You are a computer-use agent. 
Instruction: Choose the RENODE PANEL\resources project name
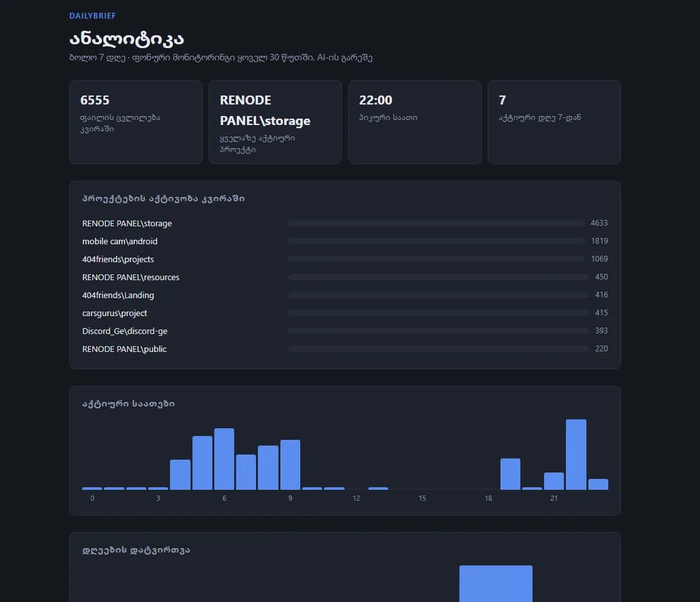pyautogui.click(x=131, y=277)
